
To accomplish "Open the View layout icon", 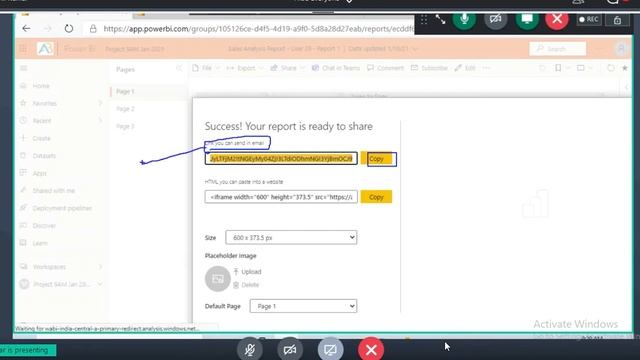I will pyautogui.click(x=580, y=68).
